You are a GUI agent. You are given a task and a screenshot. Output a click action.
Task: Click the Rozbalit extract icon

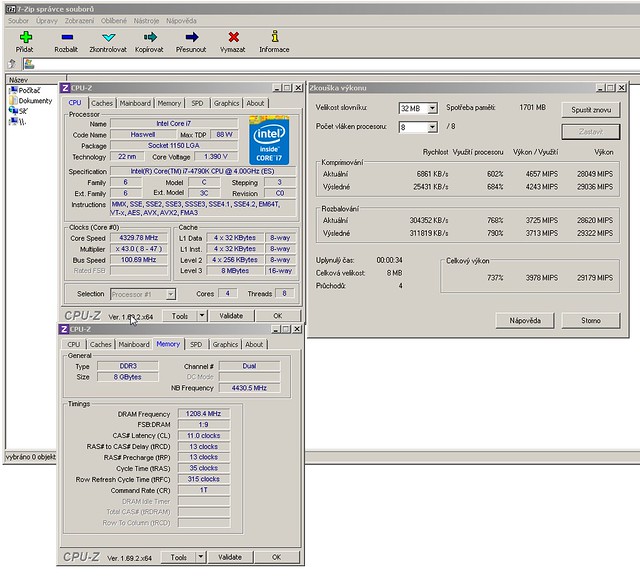tap(67, 37)
